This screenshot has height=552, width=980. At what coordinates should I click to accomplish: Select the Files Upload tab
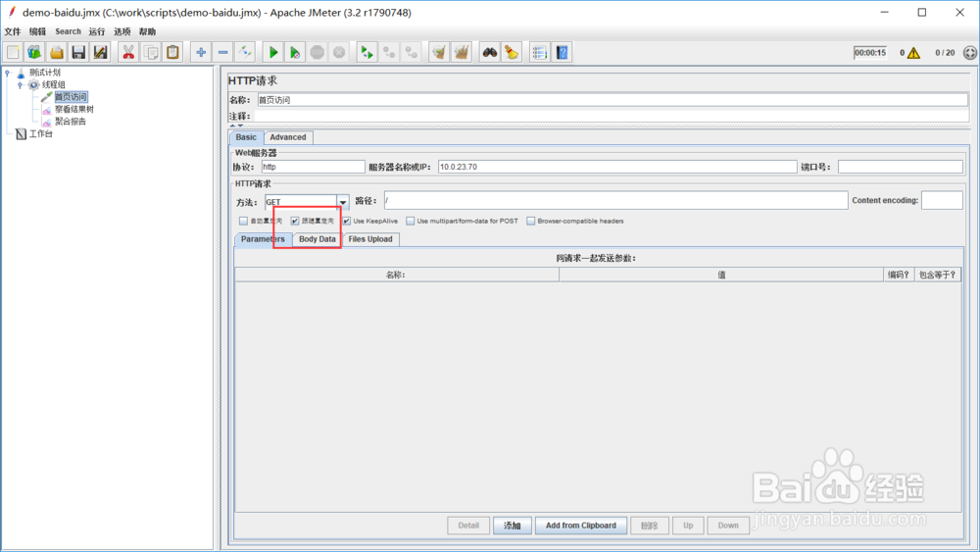pos(370,239)
